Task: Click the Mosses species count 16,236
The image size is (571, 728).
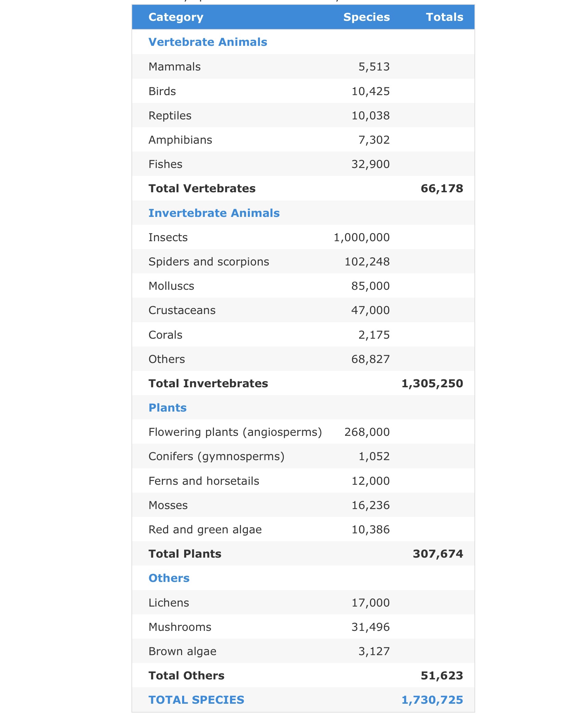Action: (x=371, y=505)
